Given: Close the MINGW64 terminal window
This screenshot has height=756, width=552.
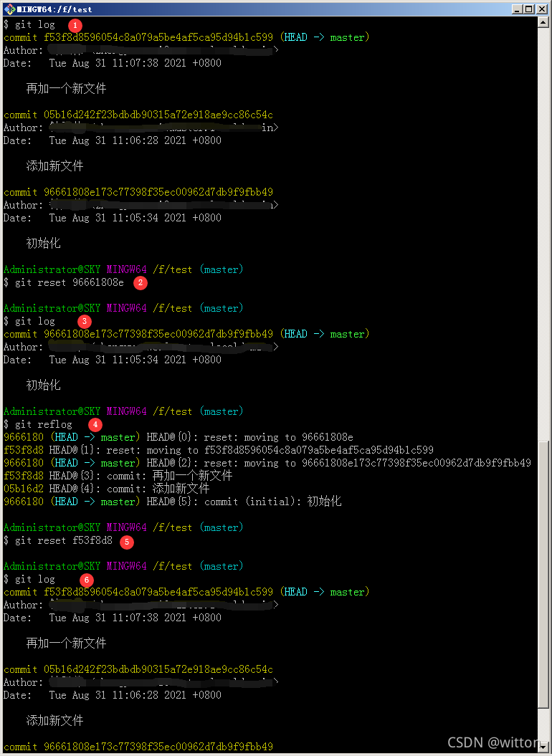Looking at the screenshot, I should [542, 9].
